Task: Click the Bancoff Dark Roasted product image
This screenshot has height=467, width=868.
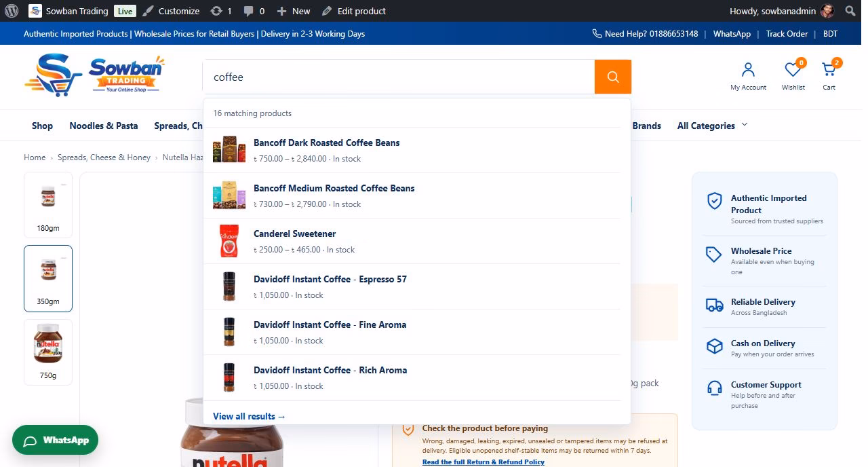Action: (x=229, y=150)
